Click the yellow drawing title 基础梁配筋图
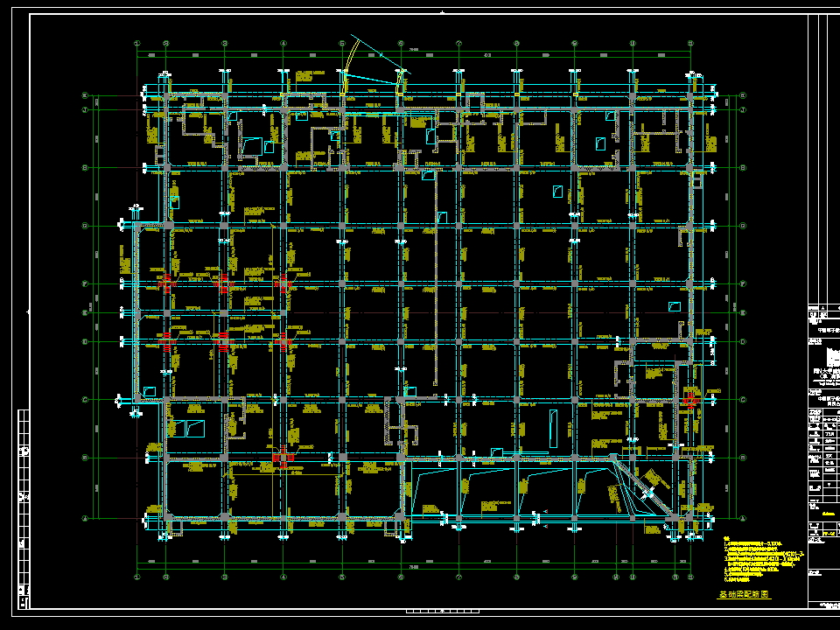This screenshot has height=630, width=840. point(744,594)
